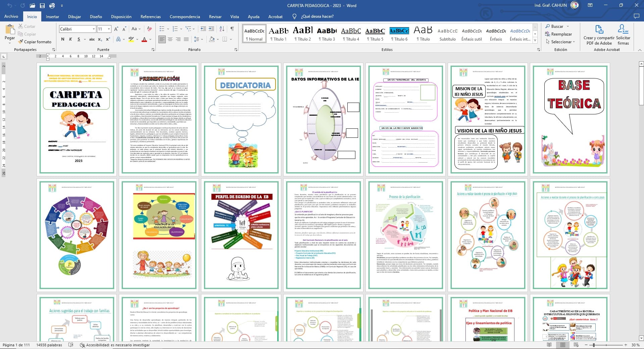Clear all formatting with eraser icon
The height and width of the screenshot is (349, 644).
[x=150, y=29]
